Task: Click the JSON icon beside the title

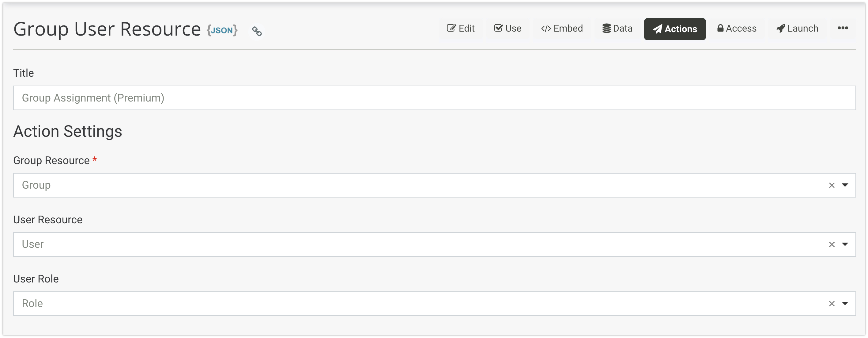Action: [x=222, y=30]
